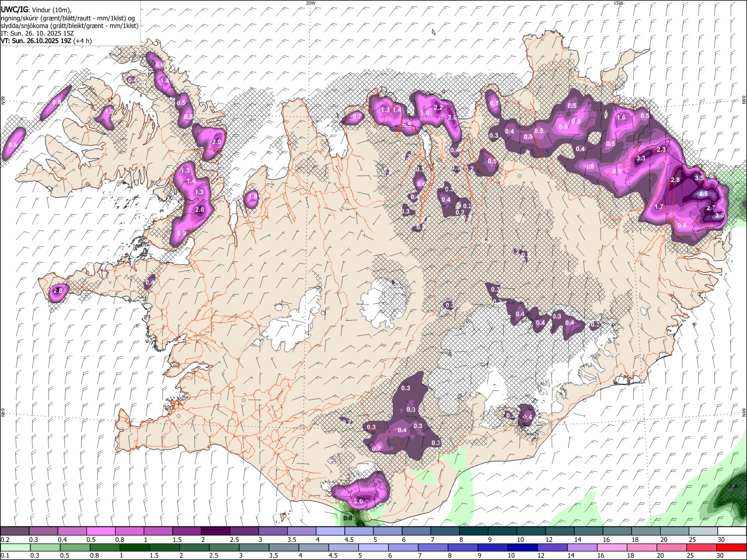Pick snow legend swatch between 2 and 2.5
The height and width of the screenshot is (560, 747).
click(x=215, y=531)
